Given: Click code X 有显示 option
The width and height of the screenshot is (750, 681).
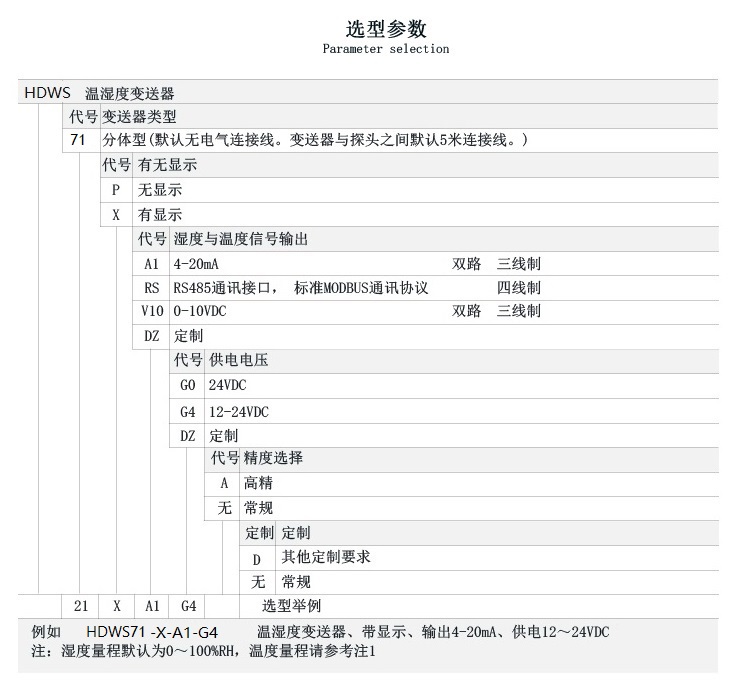Looking at the screenshot, I should pos(409,215).
